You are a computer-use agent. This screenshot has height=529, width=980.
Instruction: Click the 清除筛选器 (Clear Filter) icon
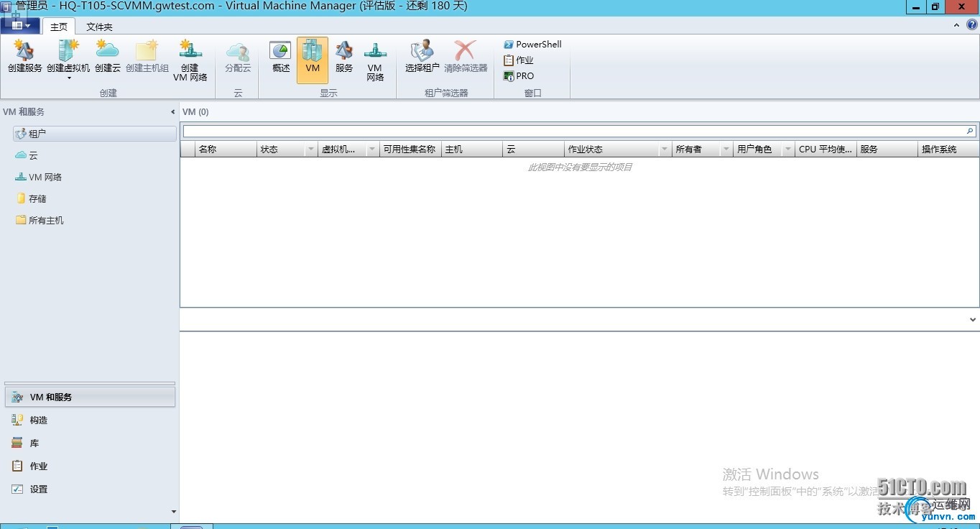[x=466, y=57]
